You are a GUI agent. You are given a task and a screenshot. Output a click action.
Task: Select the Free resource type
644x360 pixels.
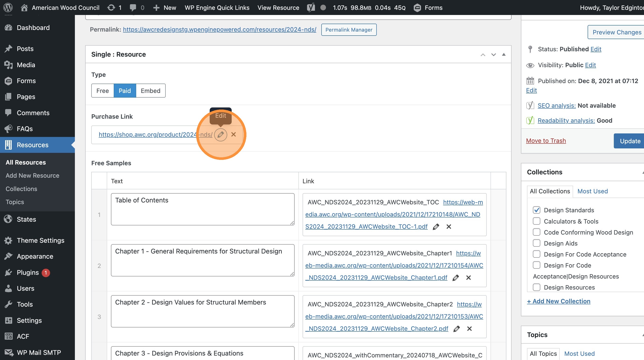[102, 91]
